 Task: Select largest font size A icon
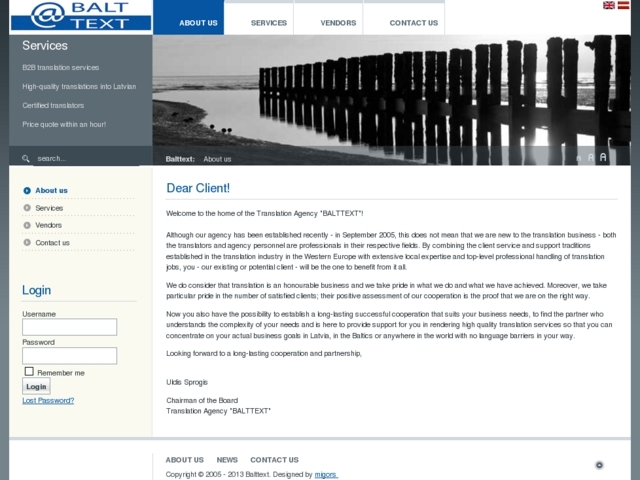tap(603, 157)
